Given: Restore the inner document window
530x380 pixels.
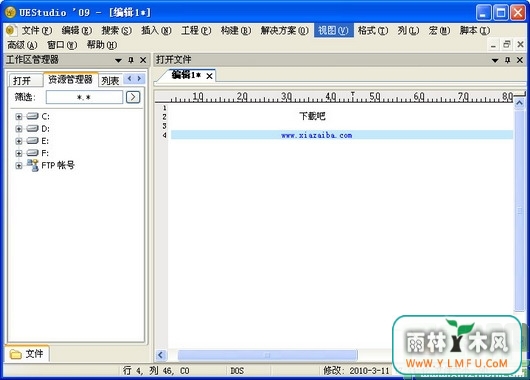Looking at the screenshot, I should tap(507, 45).
